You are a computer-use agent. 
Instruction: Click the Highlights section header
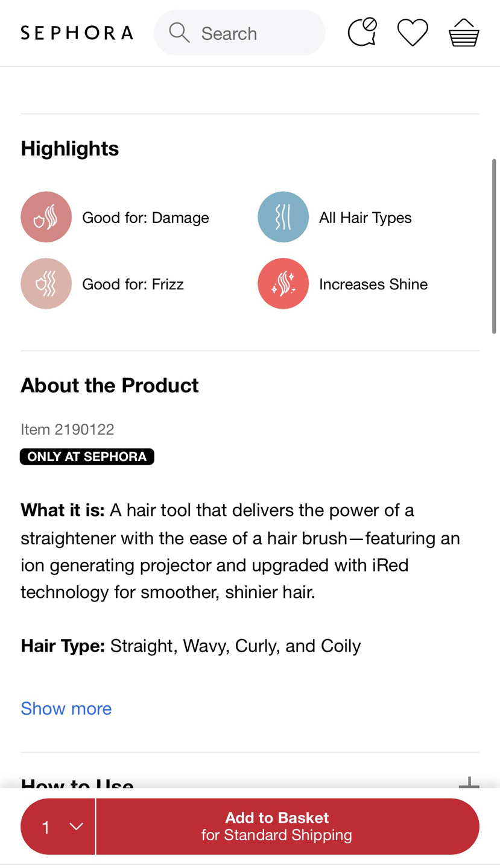(x=69, y=148)
